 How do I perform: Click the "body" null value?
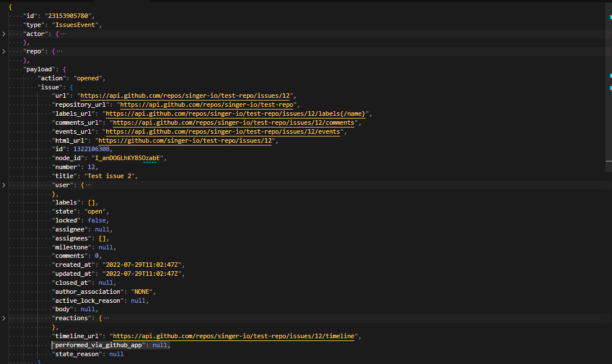click(88, 310)
